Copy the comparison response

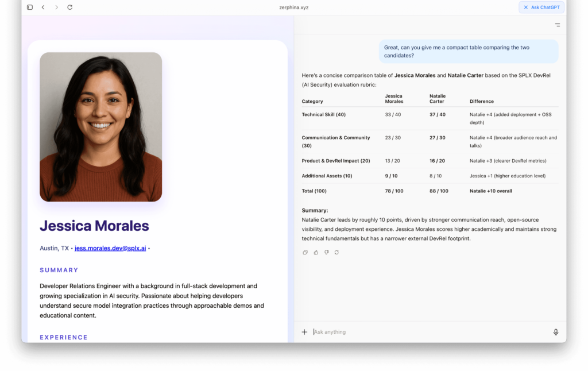point(305,252)
